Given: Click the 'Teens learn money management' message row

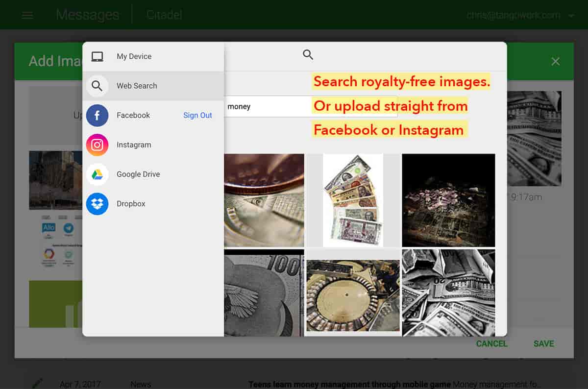Looking at the screenshot, I should [394, 385].
